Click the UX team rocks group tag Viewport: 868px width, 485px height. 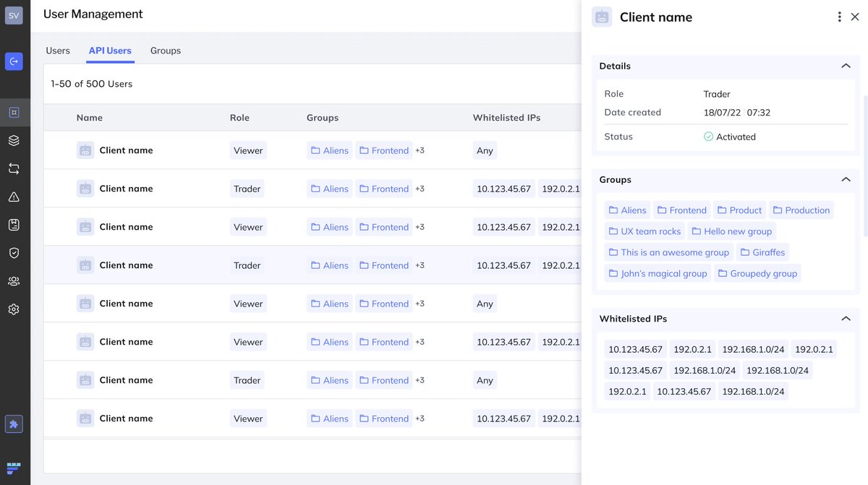[x=644, y=231]
